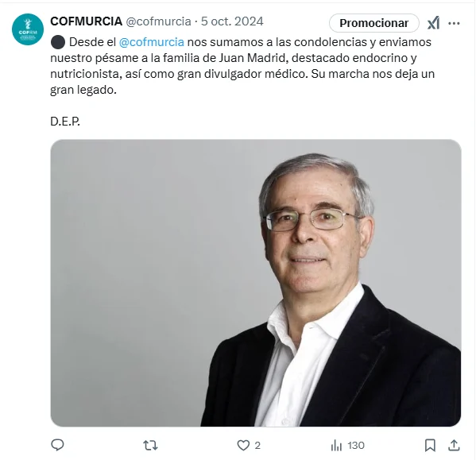The width and height of the screenshot is (476, 460).
Task: Open the tweet via its 5 oct. 2024 date
Action: point(232,21)
